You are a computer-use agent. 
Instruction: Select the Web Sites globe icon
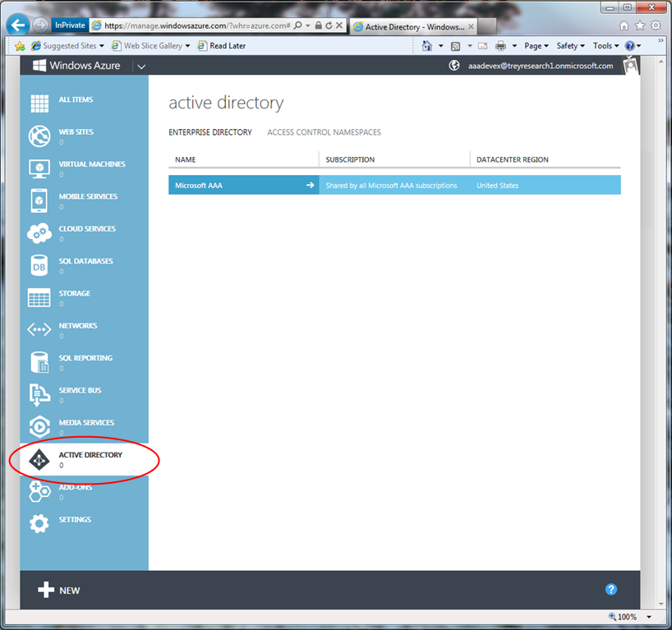[x=39, y=136]
